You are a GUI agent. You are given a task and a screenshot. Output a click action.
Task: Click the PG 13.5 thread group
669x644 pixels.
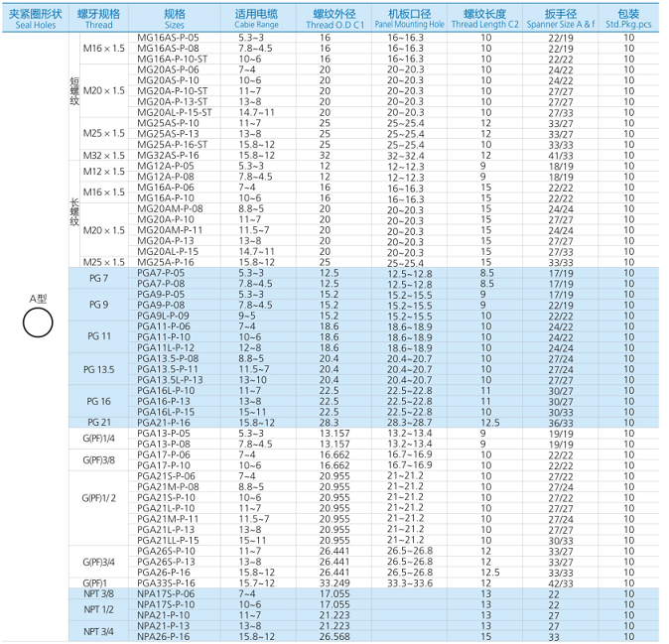pos(98,369)
